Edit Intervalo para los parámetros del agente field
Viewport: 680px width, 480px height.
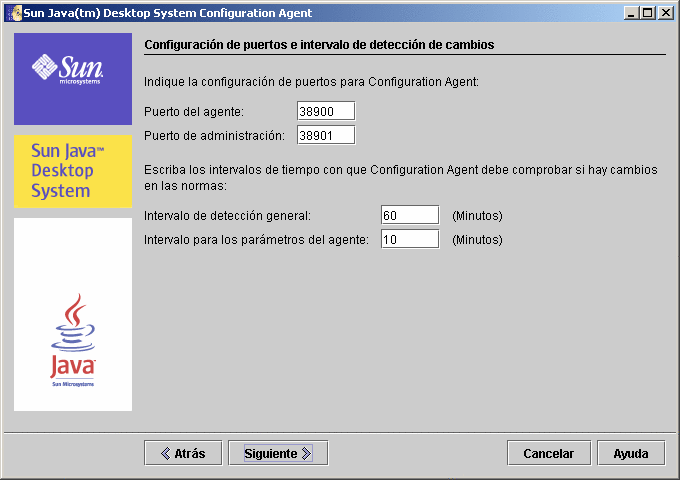tap(410, 239)
